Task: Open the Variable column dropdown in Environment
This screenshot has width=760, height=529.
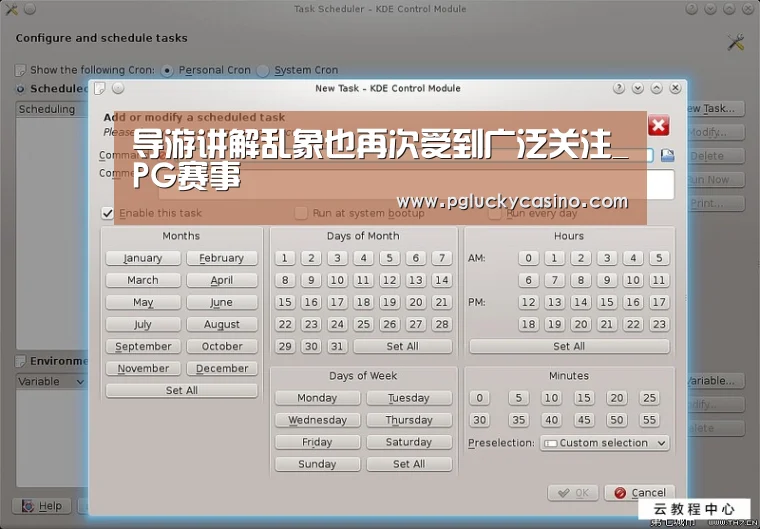Action: pos(51,382)
